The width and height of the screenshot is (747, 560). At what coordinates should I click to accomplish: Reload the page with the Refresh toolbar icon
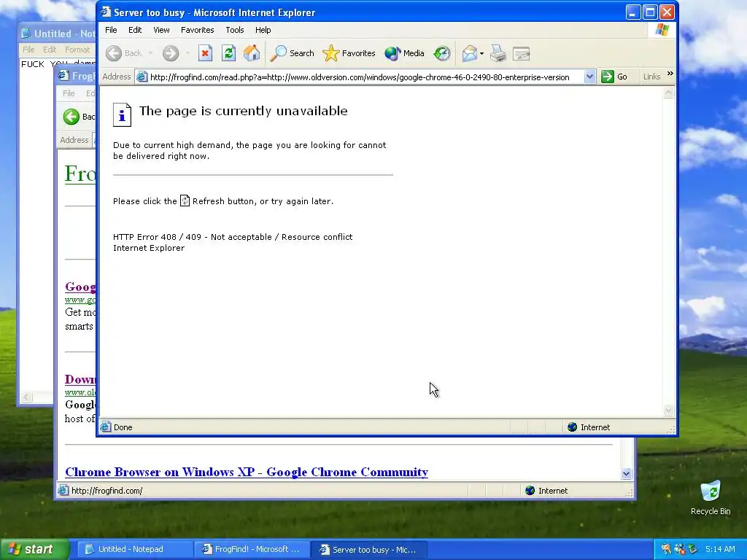(x=228, y=52)
